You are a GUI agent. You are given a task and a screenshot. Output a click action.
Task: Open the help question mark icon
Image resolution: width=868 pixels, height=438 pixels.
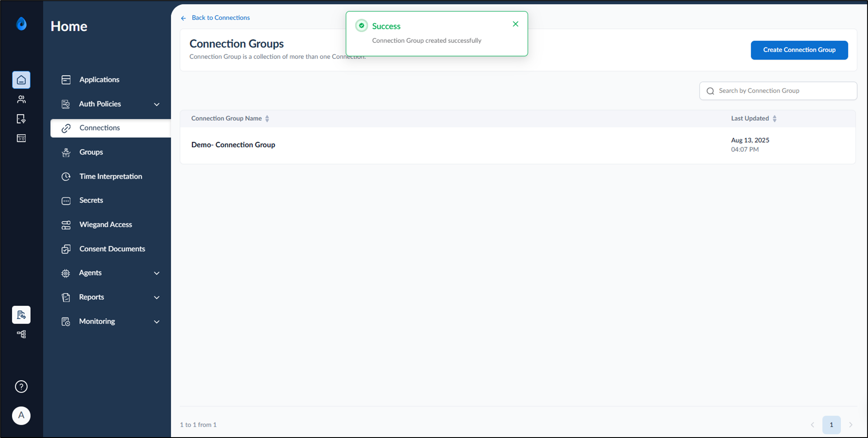(21, 386)
